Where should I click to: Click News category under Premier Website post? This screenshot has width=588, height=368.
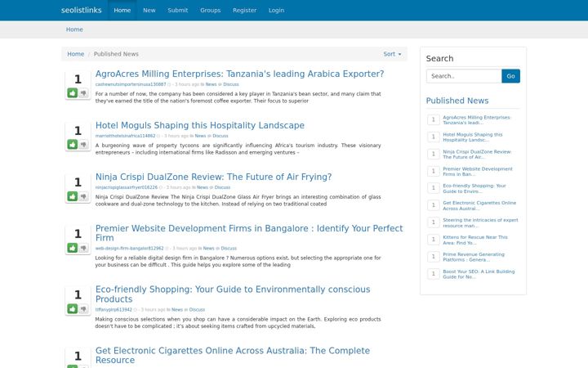pos(209,249)
